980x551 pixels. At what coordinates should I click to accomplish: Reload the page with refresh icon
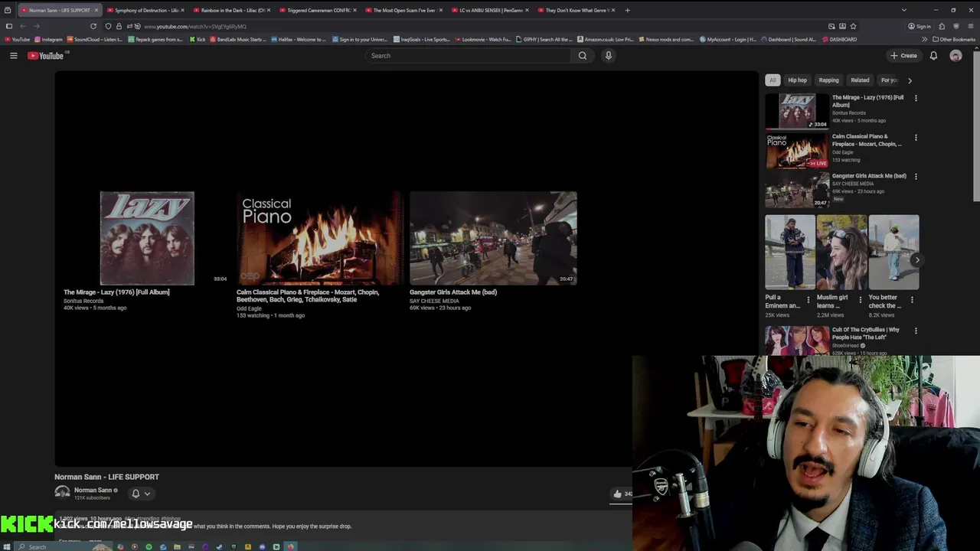coord(93,26)
